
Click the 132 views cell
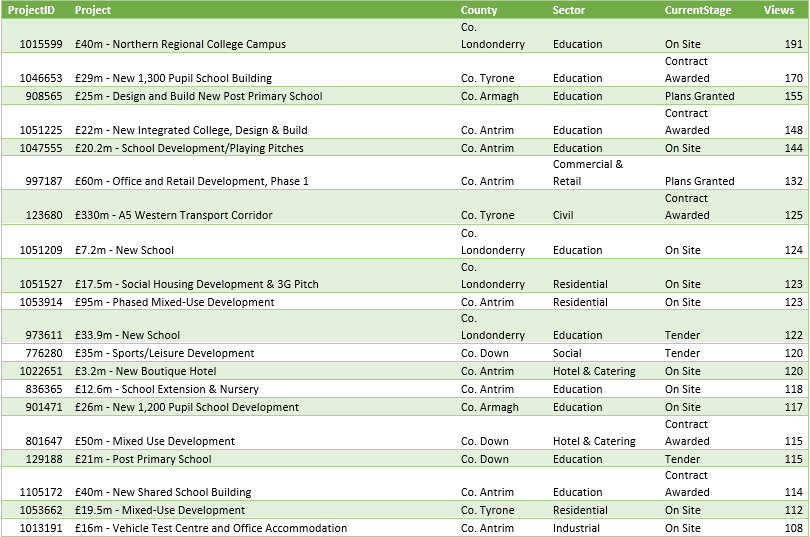[793, 182]
